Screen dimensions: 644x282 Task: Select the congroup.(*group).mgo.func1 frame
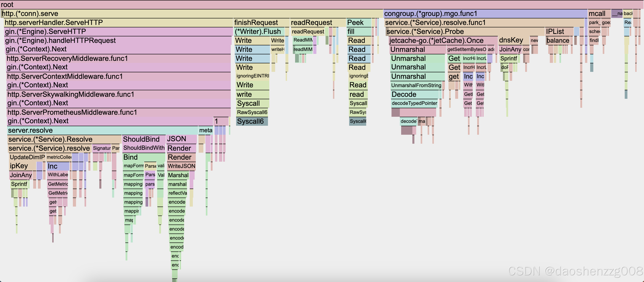click(x=485, y=13)
